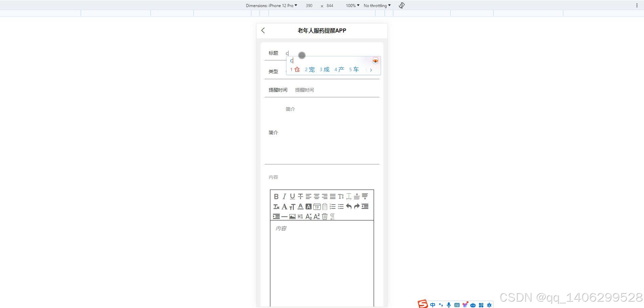Start Sogou voice input microphone
The width and height of the screenshot is (644, 308).
tap(449, 305)
